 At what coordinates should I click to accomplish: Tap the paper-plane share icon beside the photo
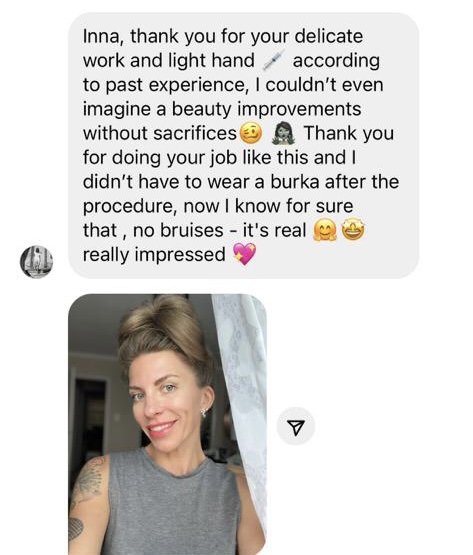click(295, 427)
